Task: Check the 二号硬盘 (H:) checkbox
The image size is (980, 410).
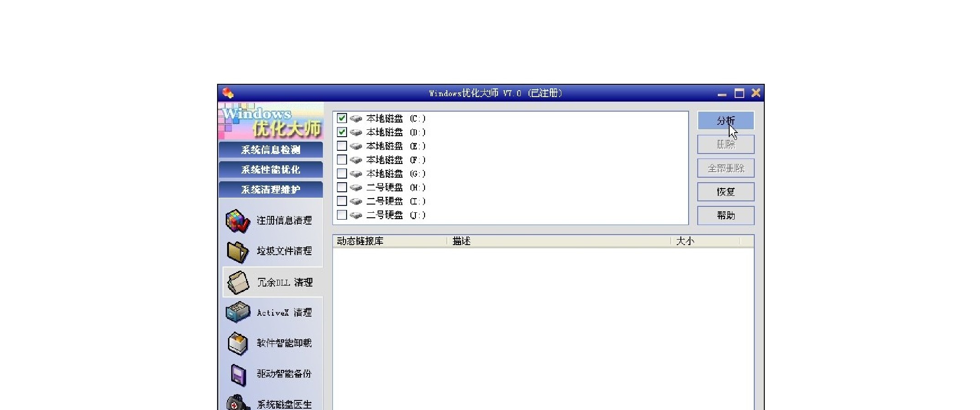Action: pyautogui.click(x=342, y=187)
